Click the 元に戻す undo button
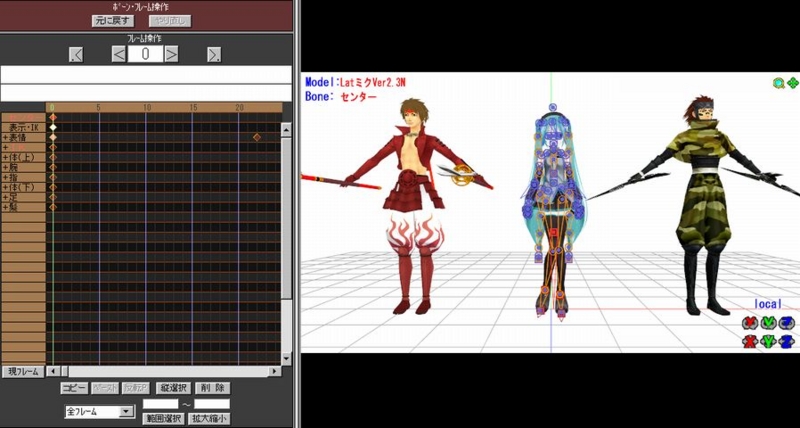The height and width of the screenshot is (428, 800). pos(113,21)
